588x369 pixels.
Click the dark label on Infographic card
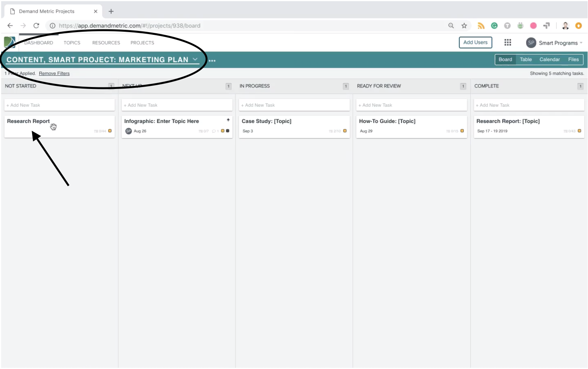point(227,131)
